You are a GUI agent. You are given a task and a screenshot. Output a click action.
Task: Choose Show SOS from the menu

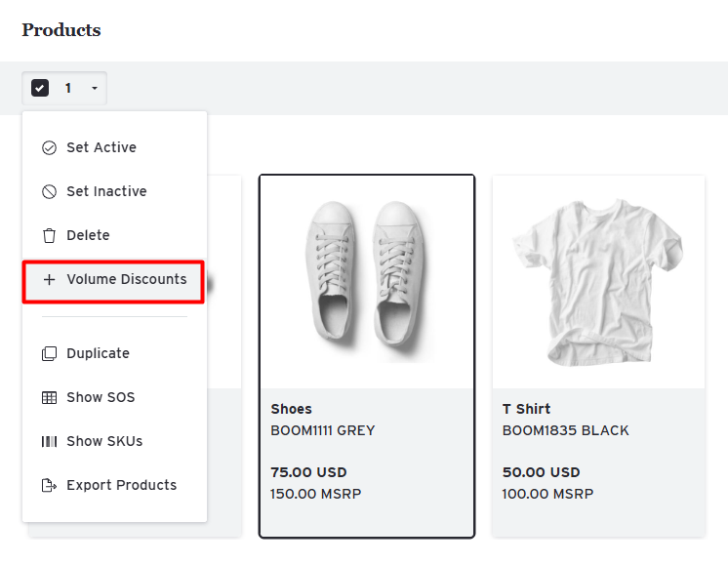pos(101,398)
